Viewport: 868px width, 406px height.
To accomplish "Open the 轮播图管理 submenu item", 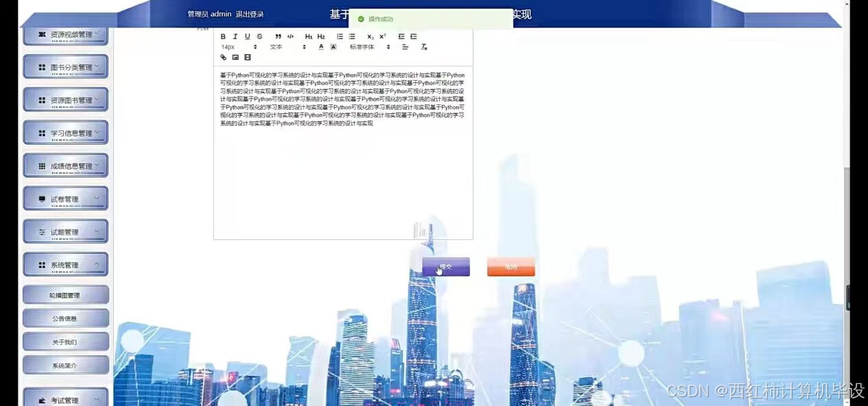I will (x=66, y=295).
